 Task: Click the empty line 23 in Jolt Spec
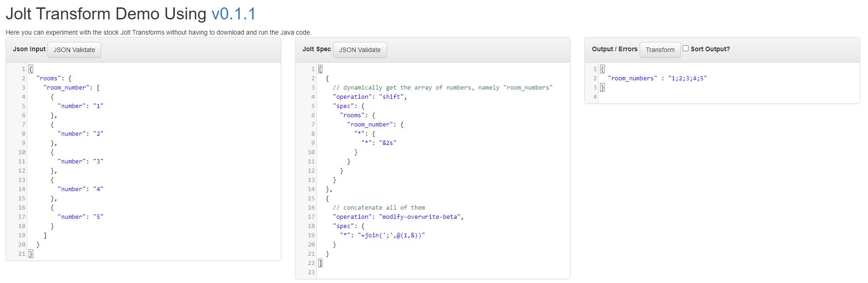[443, 272]
